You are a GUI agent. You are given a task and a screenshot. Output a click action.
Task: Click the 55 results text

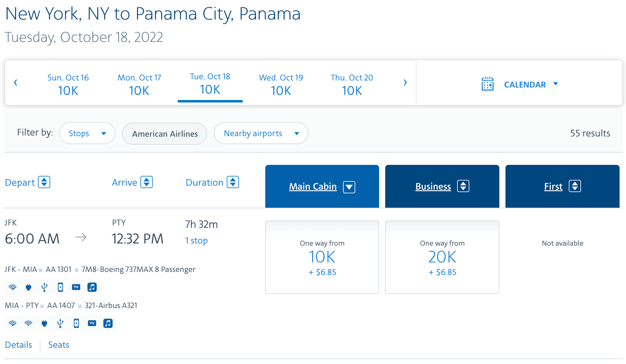[590, 133]
